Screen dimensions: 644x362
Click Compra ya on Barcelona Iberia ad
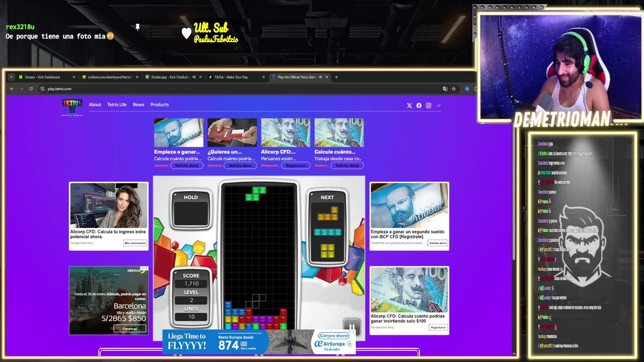tap(130, 328)
